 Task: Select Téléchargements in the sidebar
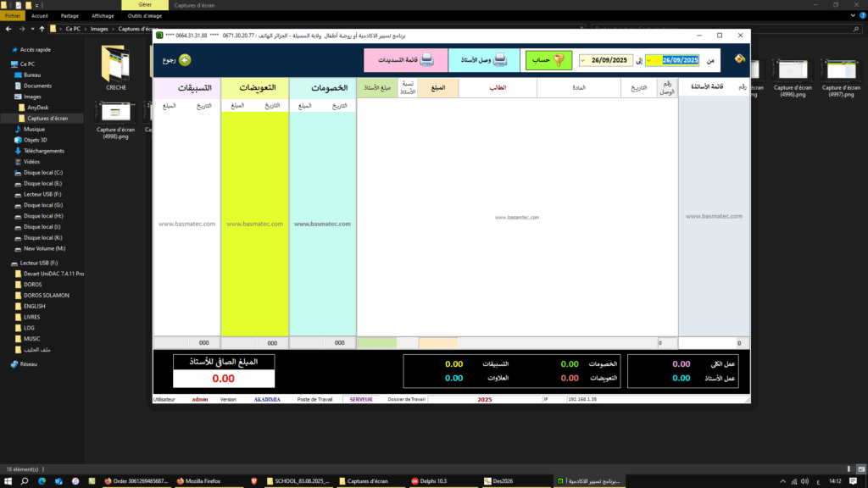(43, 151)
